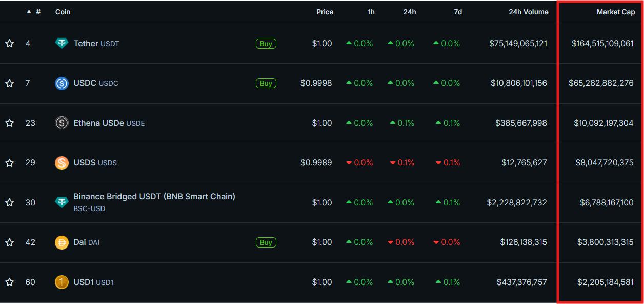Click the Binance Bridged USDT logo

(62, 202)
